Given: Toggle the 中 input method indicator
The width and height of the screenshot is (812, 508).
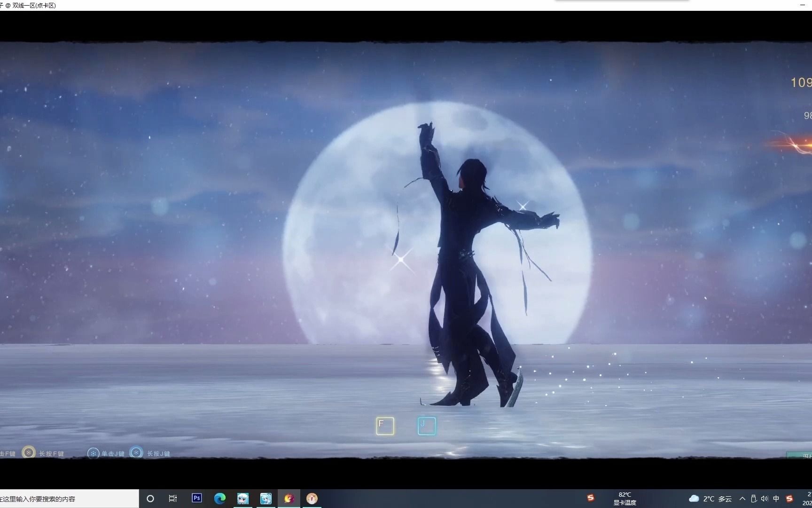Looking at the screenshot, I should click(x=776, y=499).
